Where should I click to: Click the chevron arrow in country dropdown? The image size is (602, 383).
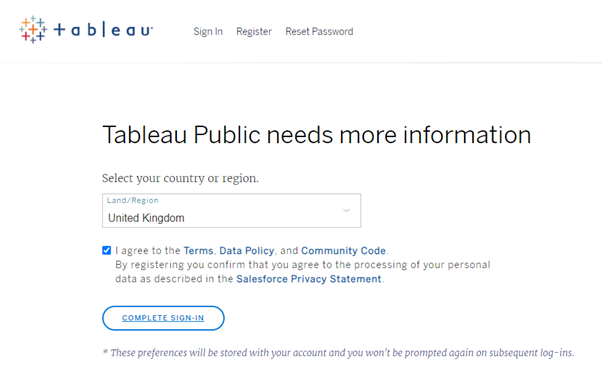346,210
